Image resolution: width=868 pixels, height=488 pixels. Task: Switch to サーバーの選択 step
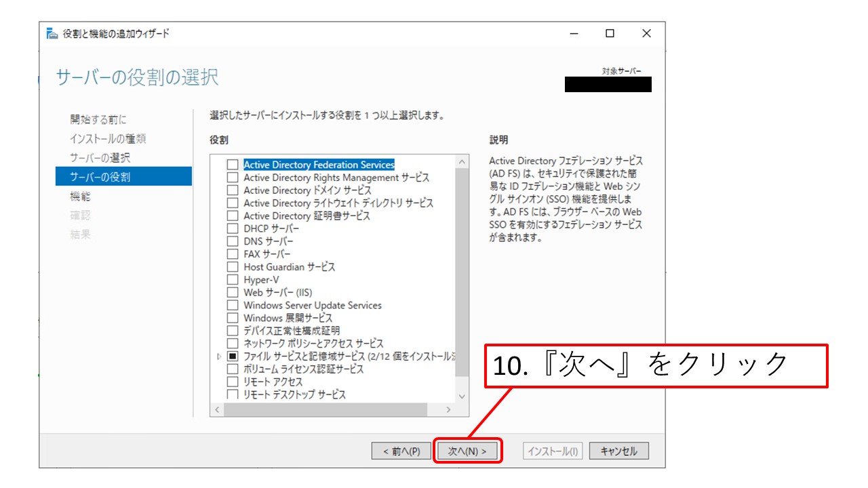click(x=100, y=158)
